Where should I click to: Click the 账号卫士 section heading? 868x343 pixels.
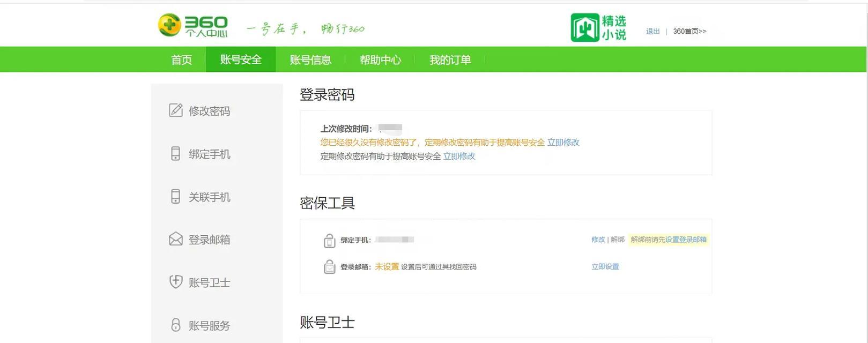coord(327,322)
